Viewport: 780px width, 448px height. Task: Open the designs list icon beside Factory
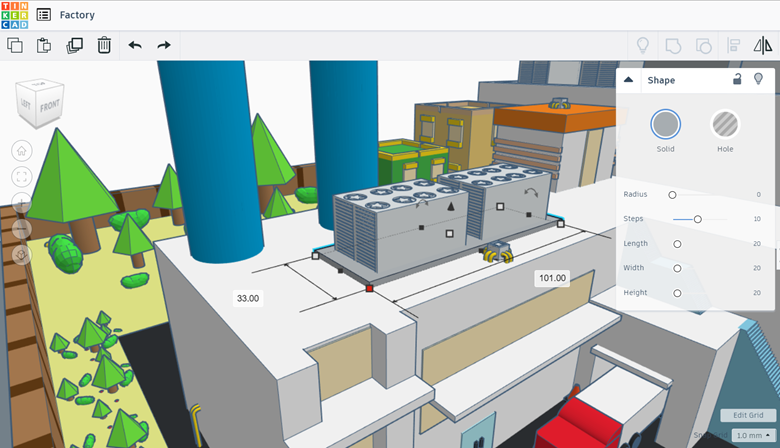click(44, 15)
